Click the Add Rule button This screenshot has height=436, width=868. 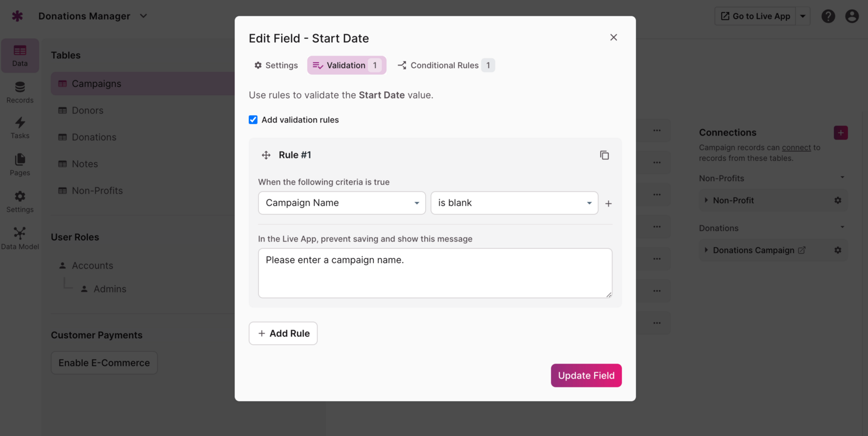pyautogui.click(x=283, y=334)
